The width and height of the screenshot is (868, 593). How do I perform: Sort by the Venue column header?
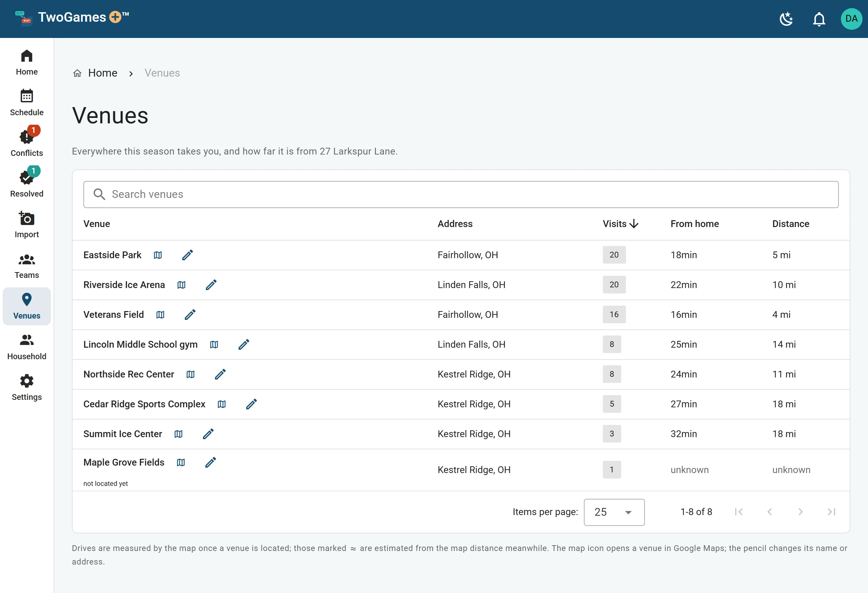pyautogui.click(x=97, y=224)
